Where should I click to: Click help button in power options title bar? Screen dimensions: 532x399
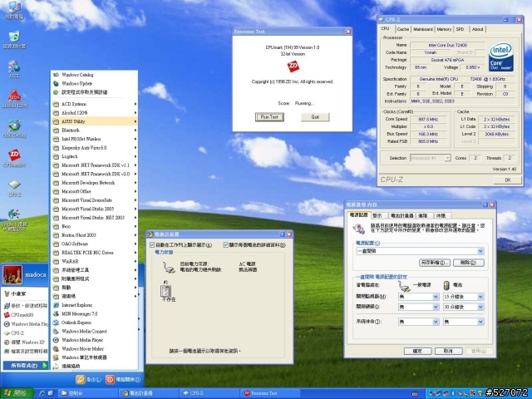click(x=485, y=205)
